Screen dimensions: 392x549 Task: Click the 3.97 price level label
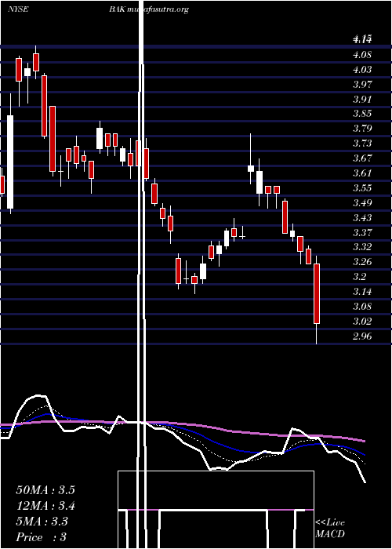tap(362, 85)
